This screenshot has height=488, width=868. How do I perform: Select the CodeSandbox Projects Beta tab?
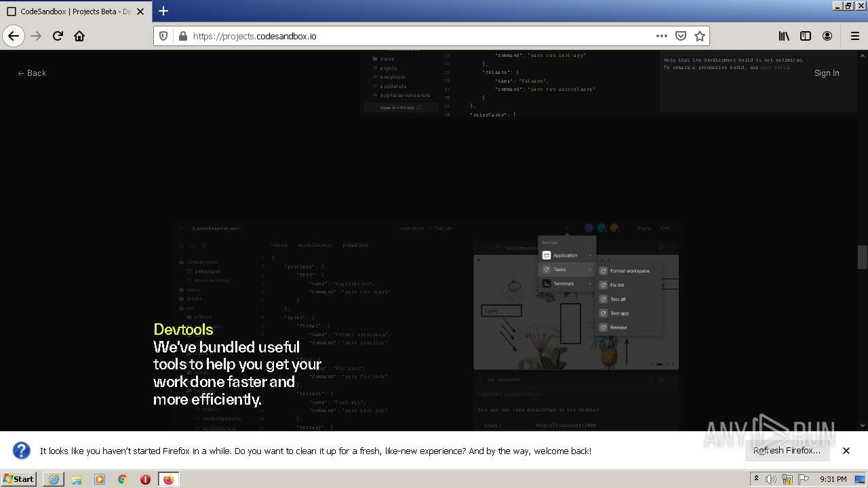(x=75, y=12)
